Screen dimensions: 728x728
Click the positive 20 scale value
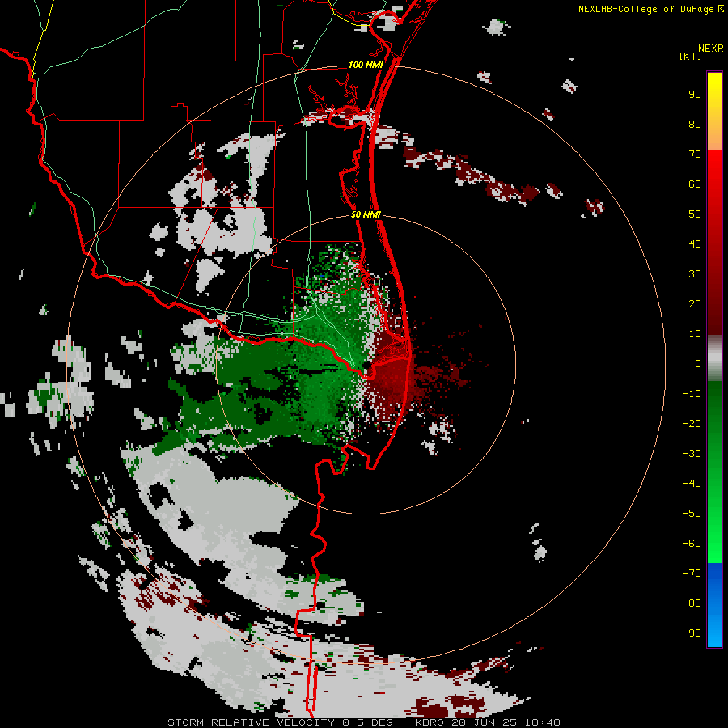click(695, 303)
